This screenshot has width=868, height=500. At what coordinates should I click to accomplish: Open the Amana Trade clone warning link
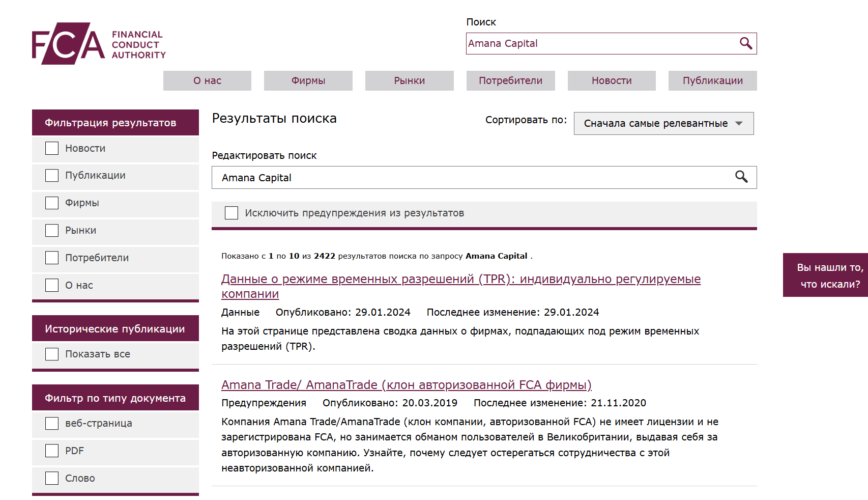click(x=406, y=385)
